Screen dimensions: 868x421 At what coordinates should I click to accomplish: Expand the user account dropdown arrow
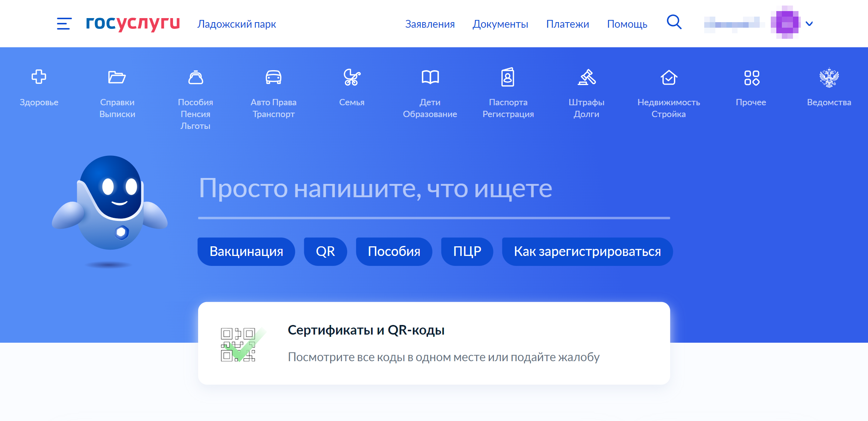click(x=809, y=24)
